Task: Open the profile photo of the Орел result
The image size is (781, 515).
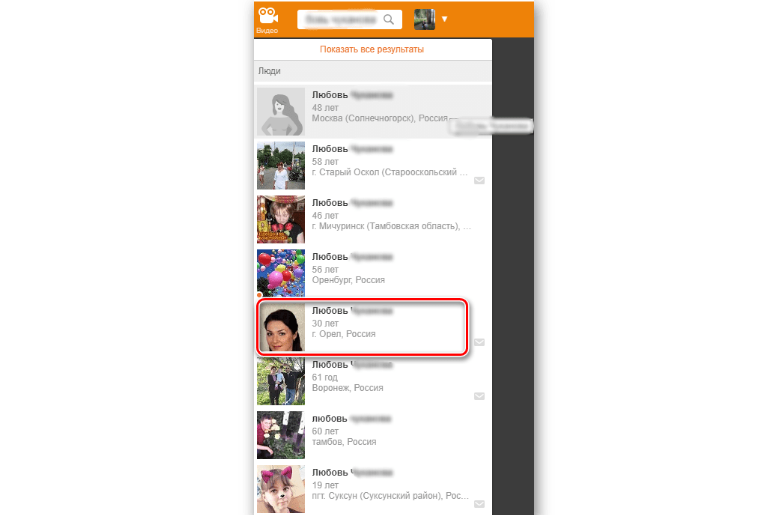Action: point(282,327)
